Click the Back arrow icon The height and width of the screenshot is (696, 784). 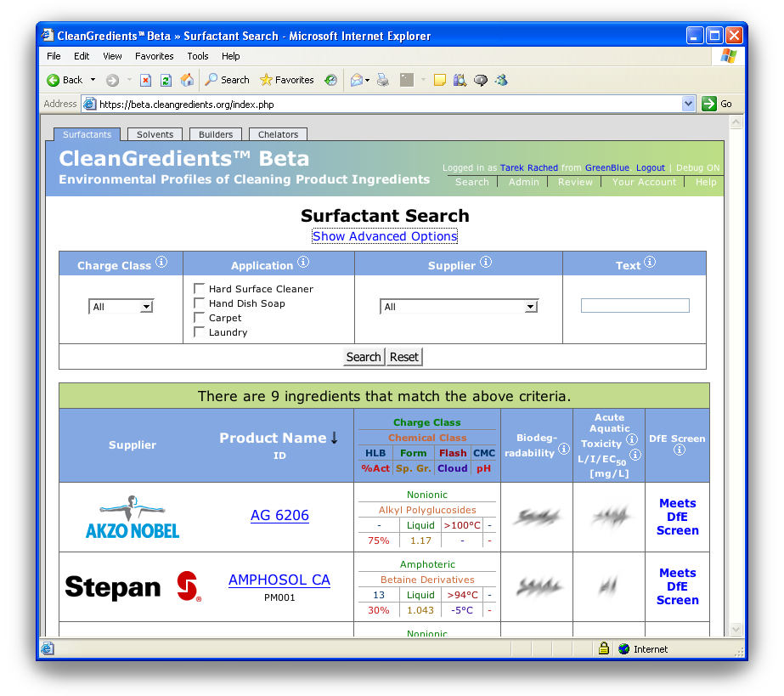pyautogui.click(x=53, y=80)
